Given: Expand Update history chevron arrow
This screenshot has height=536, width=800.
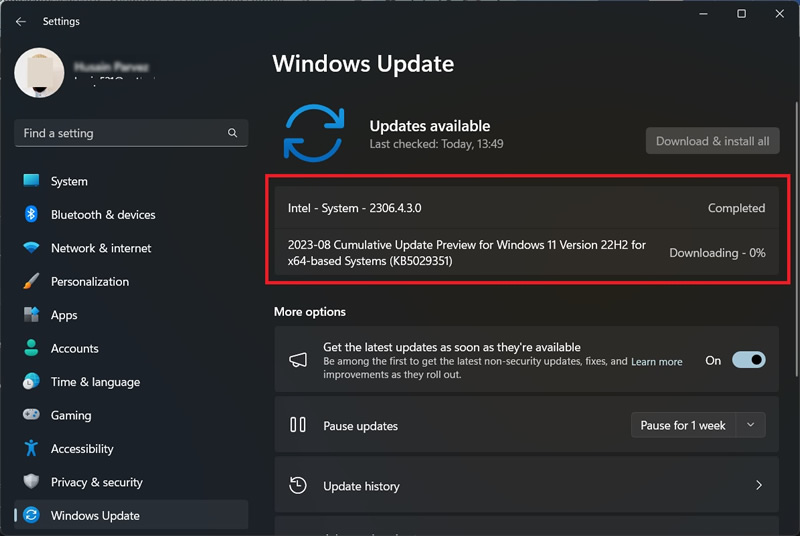Looking at the screenshot, I should (x=759, y=485).
